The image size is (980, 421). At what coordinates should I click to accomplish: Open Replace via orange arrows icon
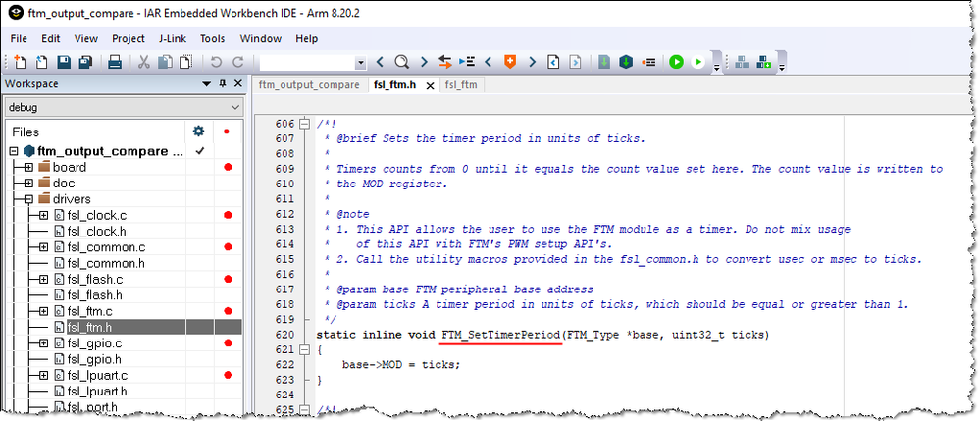(445, 62)
